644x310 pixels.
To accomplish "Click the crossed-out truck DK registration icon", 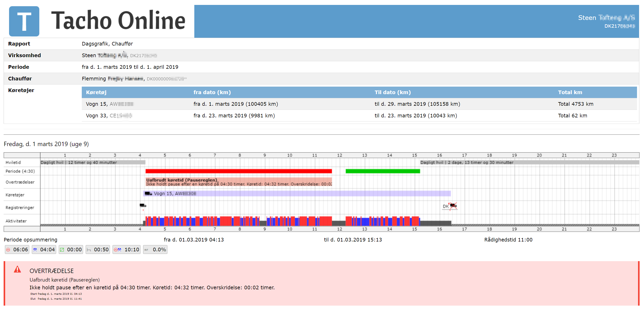I will point(453,206).
